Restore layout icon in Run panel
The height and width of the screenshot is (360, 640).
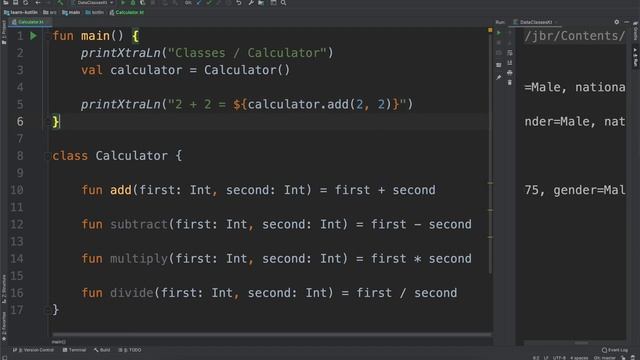499,65
